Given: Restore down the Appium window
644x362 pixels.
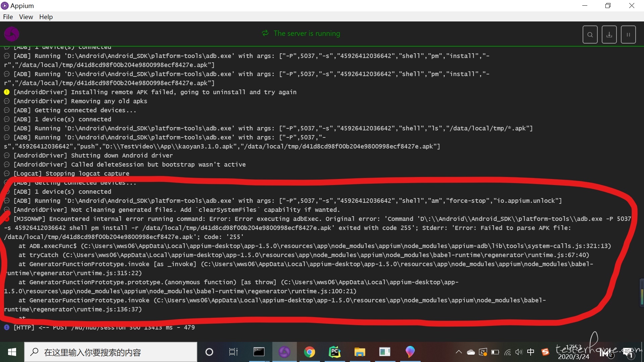Looking at the screenshot, I should (608, 6).
